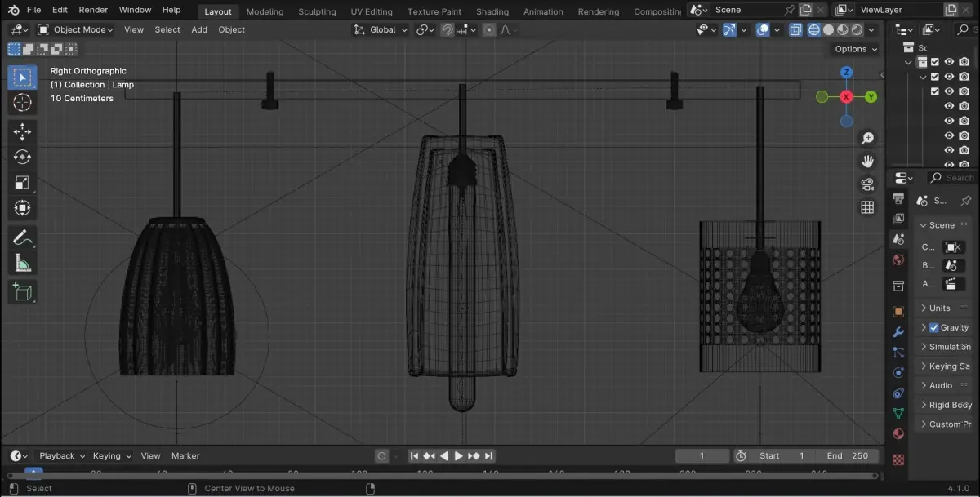Open the Modifiers wrench properties tab
The width and height of the screenshot is (980, 497).
click(x=898, y=332)
